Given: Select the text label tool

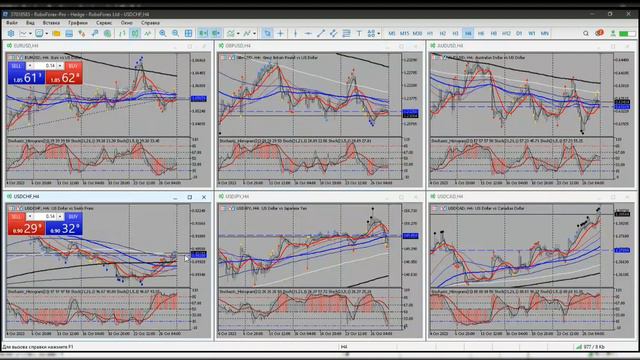Looking at the screenshot, I should (x=359, y=33).
